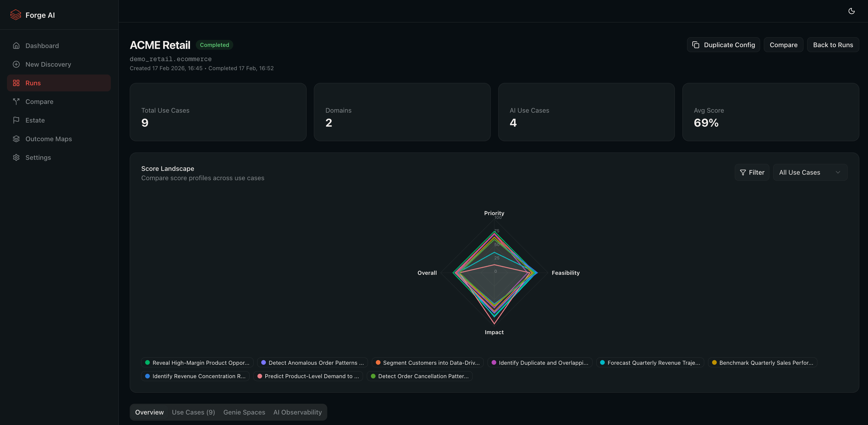Toggle Reveal High-Margin Product Oppor... legend
868x425 pixels.
point(197,363)
